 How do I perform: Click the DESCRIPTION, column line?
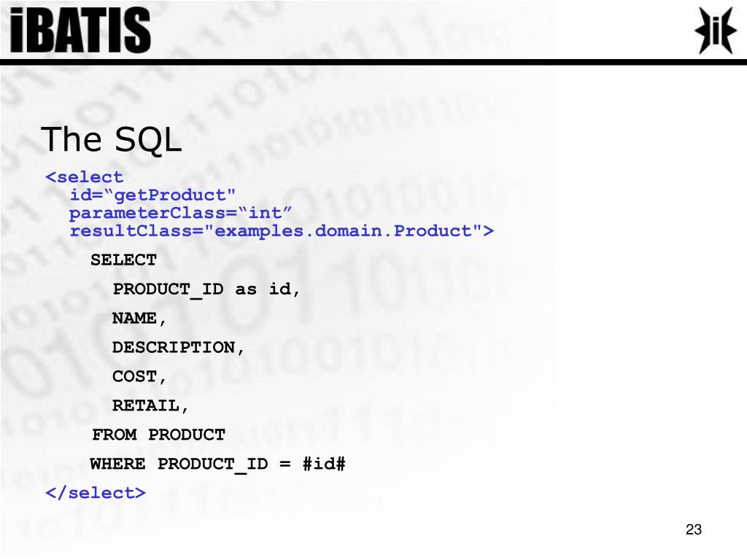coord(178,348)
